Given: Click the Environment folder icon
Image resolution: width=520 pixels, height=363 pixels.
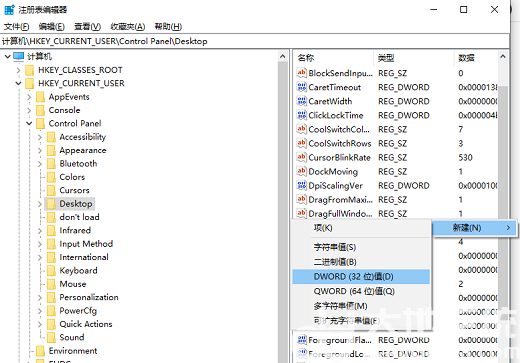Looking at the screenshot, I should coord(40,351).
